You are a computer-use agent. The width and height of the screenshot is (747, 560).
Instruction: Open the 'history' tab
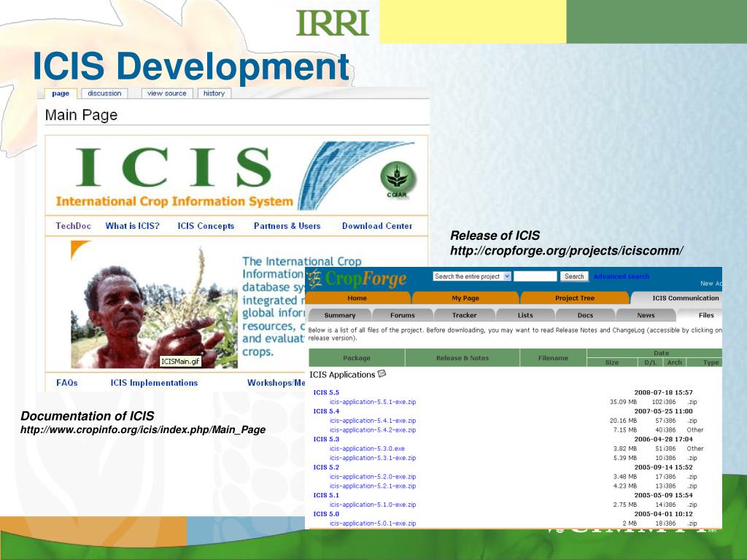coord(214,93)
